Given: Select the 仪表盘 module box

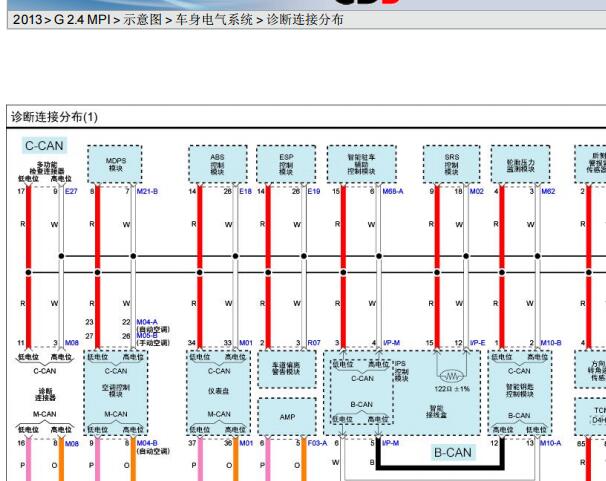Looking at the screenshot, I should pyautogui.click(x=219, y=393).
